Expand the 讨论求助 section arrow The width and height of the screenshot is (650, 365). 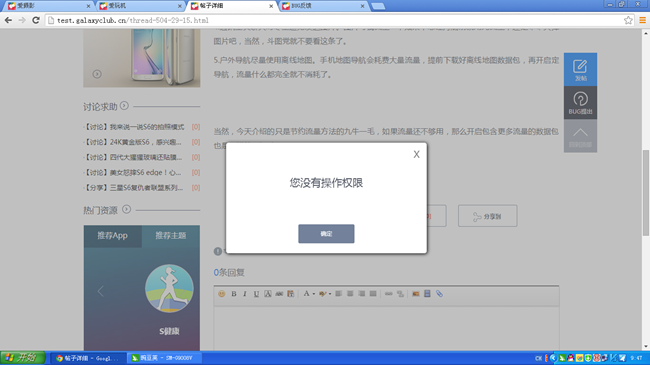click(124, 106)
